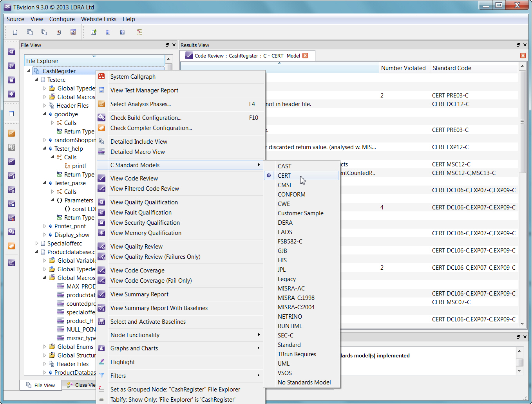Viewport: 532px width, 404px height.
Task: Click the Check Build Configuration gear icon
Action: tap(101, 118)
